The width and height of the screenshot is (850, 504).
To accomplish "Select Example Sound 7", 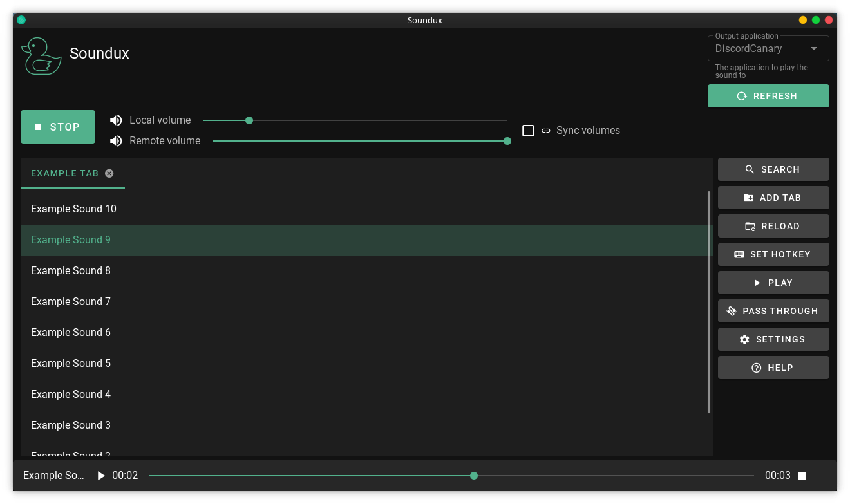I will [366, 302].
